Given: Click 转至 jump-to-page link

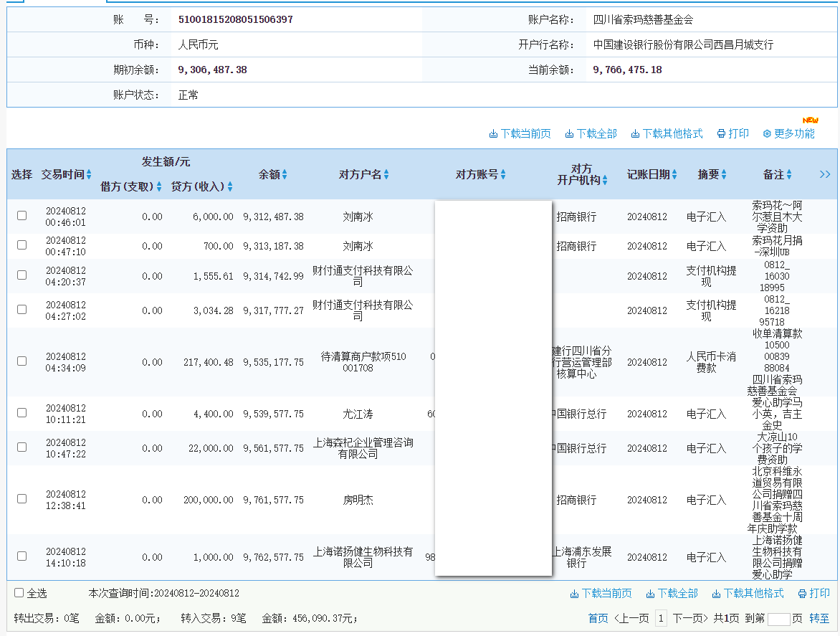Looking at the screenshot, I should [819, 618].
